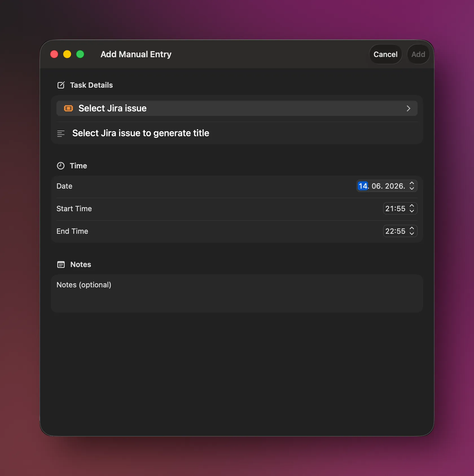Click the Add Manual Entry title
Image resolution: width=474 pixels, height=476 pixels.
[136, 54]
